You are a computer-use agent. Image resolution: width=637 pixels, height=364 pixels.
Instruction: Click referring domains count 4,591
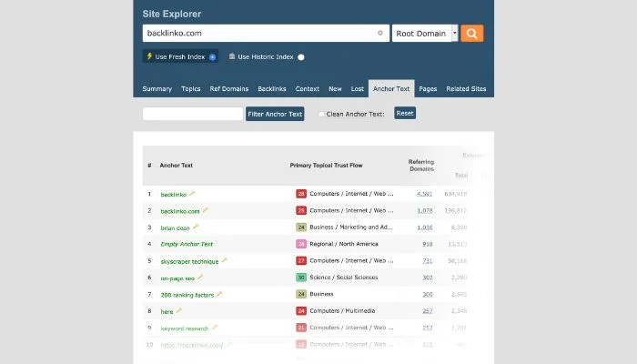point(425,194)
